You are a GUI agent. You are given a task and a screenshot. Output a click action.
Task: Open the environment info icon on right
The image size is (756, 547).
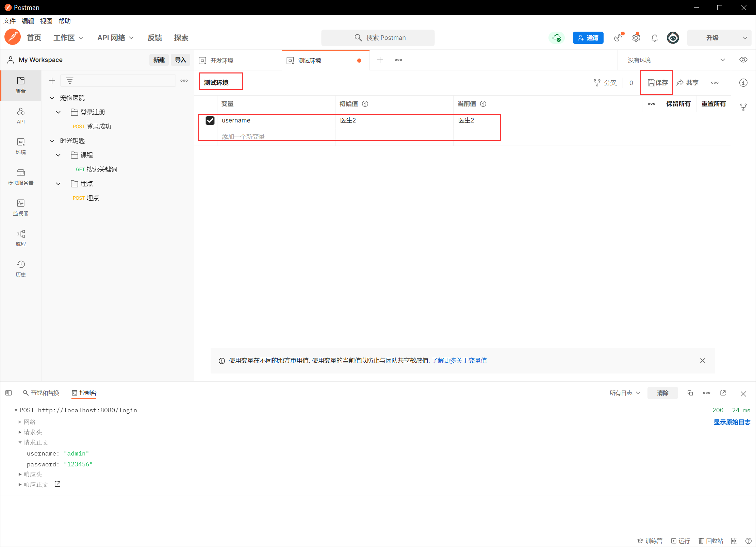coord(743,83)
